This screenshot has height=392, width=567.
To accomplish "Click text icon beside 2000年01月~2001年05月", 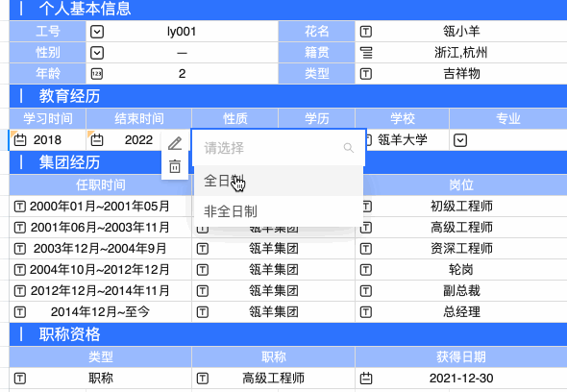I will 19,207.
